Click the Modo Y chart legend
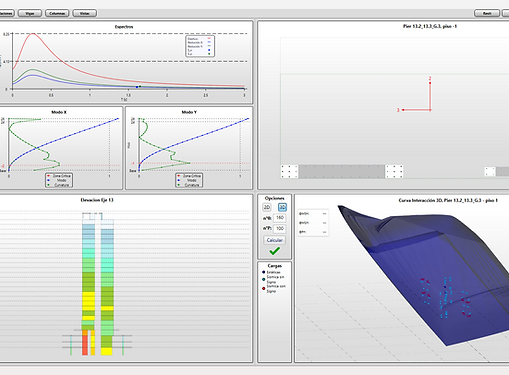The height and width of the screenshot is (375, 509). (x=189, y=180)
